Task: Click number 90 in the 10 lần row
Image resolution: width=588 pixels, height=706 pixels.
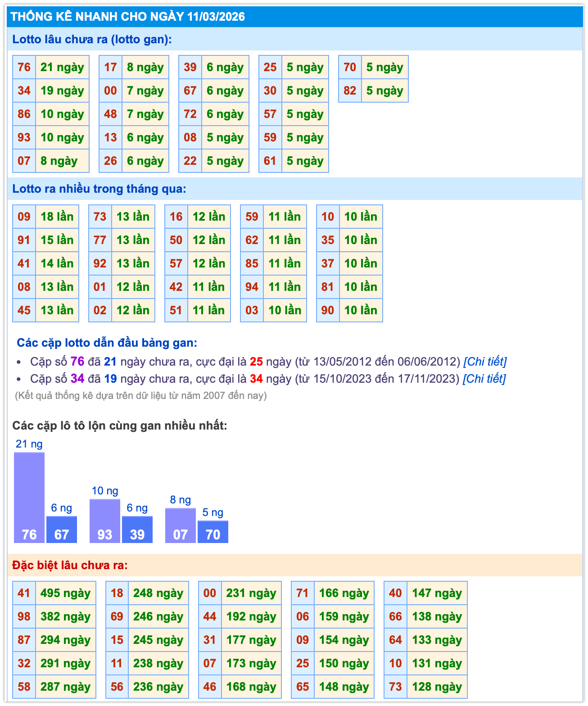Action: point(328,310)
